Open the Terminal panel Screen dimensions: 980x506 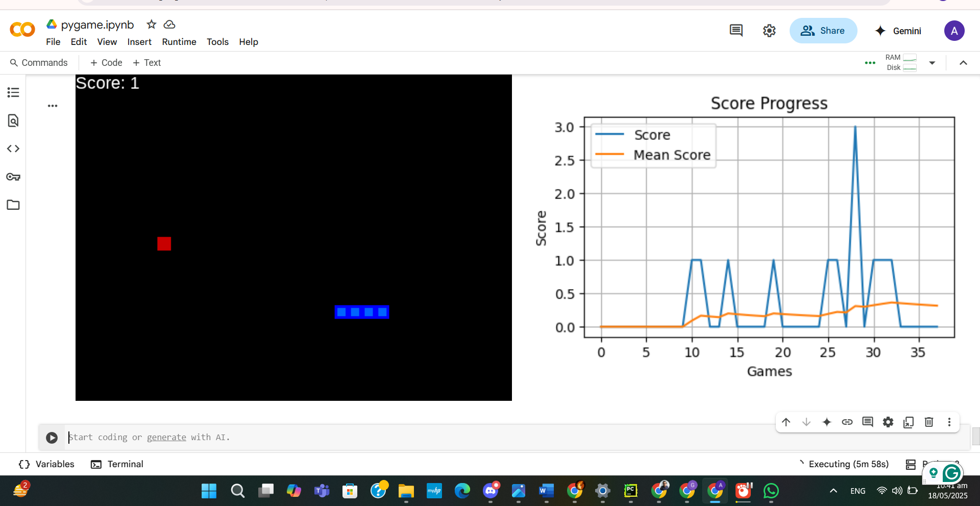pyautogui.click(x=117, y=464)
